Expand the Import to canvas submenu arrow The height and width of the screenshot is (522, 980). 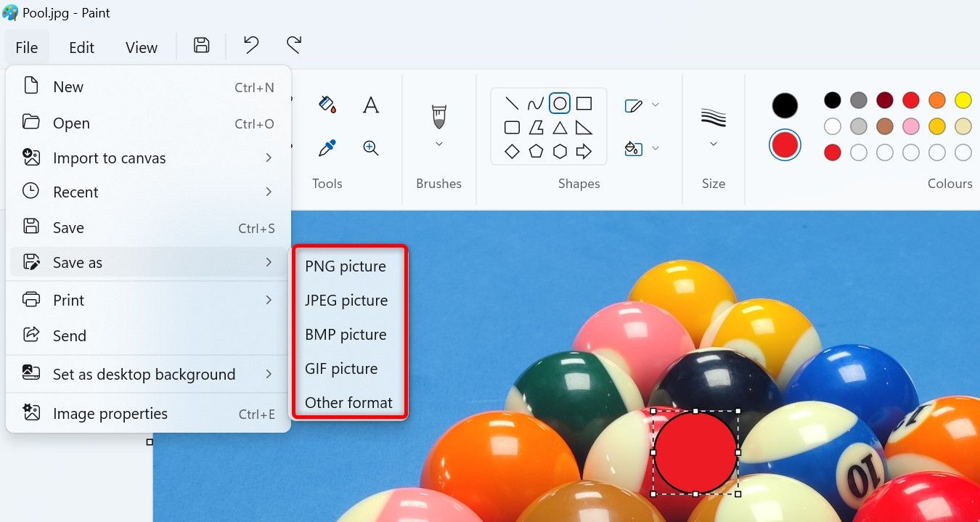[x=269, y=158]
